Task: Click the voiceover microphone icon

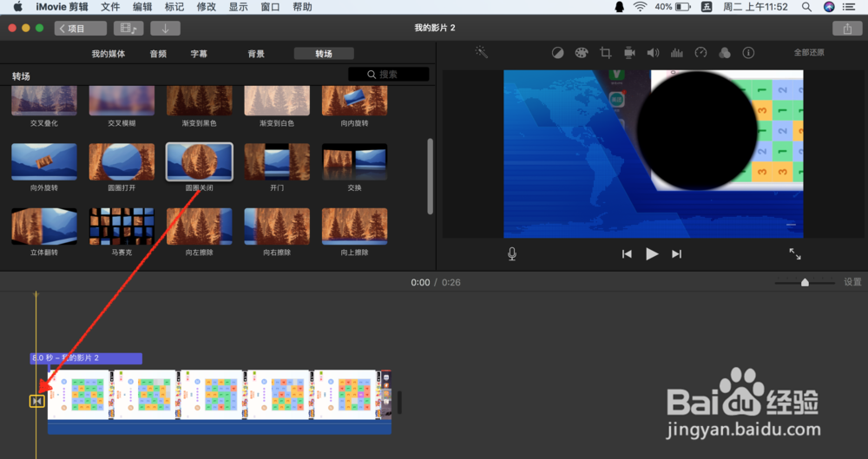Action: click(512, 253)
